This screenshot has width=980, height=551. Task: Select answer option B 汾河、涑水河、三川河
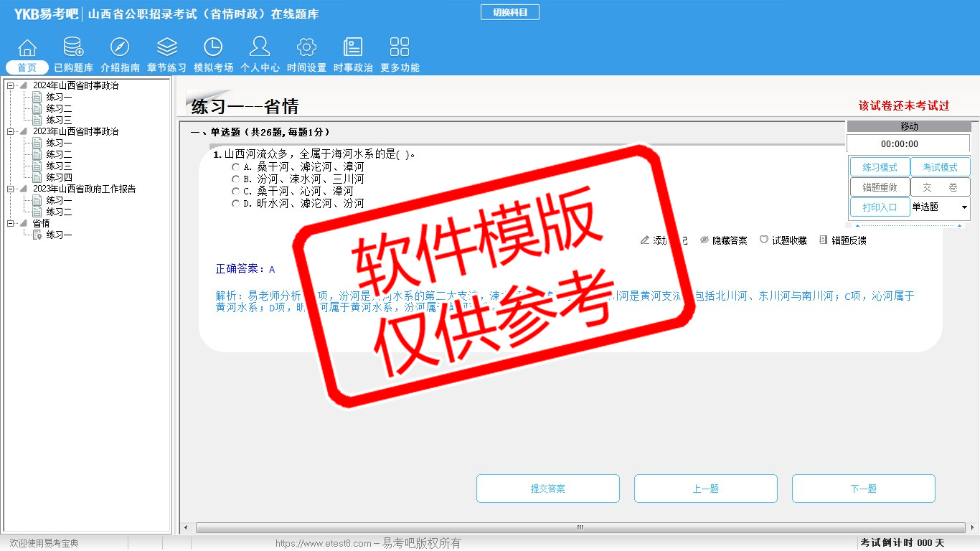click(236, 179)
